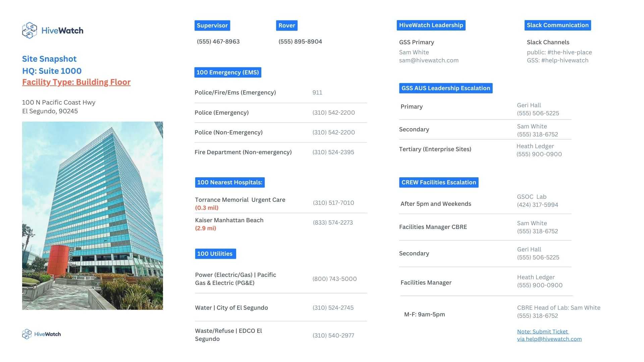
Task: Select the Slack Communication header
Action: tap(557, 25)
